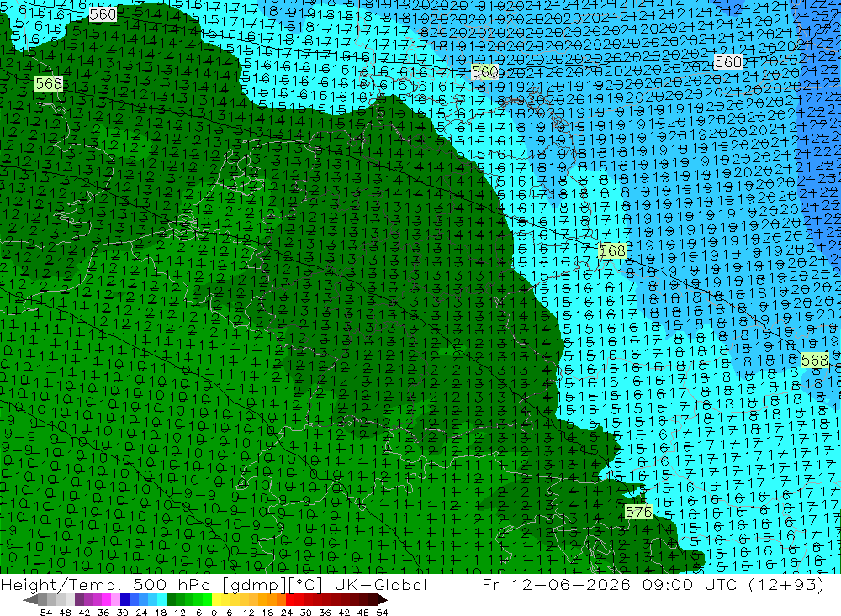Click the 576 contour label
This screenshot has height=616, width=841.
tap(638, 512)
